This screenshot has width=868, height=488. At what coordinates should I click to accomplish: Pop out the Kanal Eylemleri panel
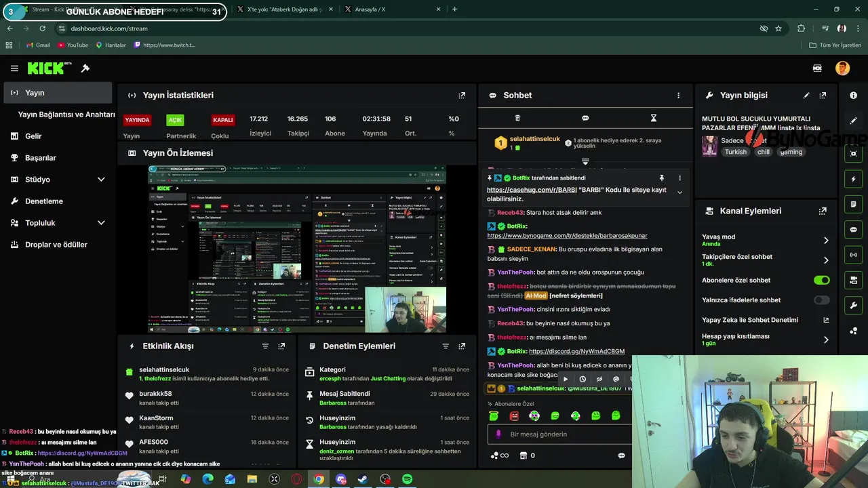(823, 211)
